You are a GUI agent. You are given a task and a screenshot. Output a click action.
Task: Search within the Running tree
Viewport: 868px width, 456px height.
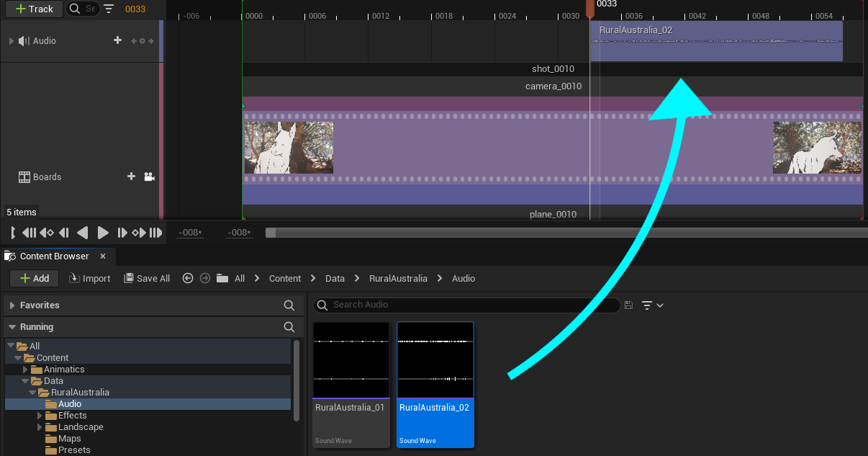[x=289, y=327]
